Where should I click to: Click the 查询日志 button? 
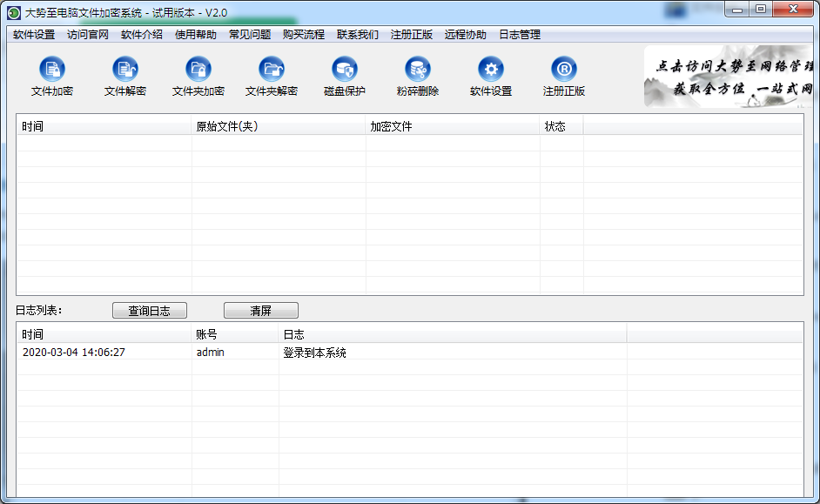coord(150,311)
